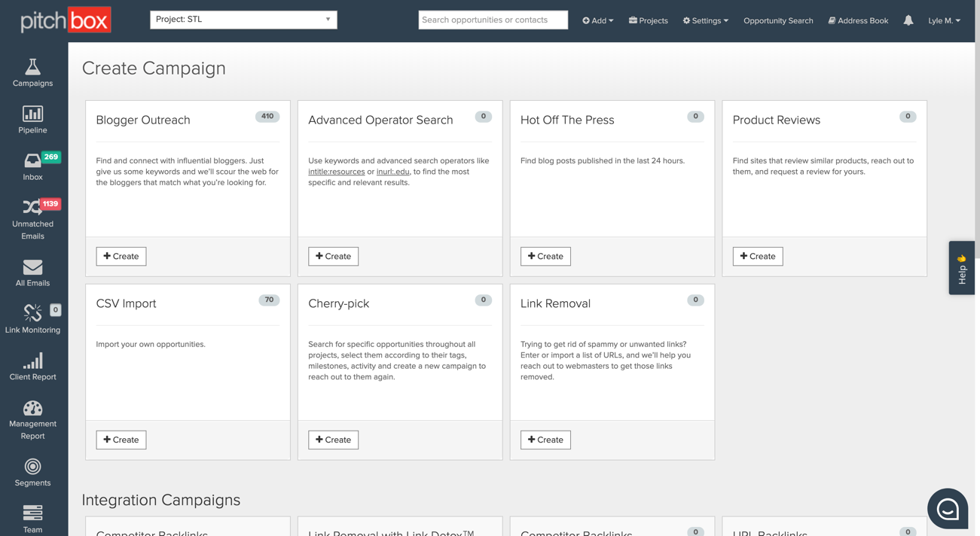Viewport: 980px width, 536px height.
Task: Click the Cherry-pick card title
Action: click(x=339, y=303)
